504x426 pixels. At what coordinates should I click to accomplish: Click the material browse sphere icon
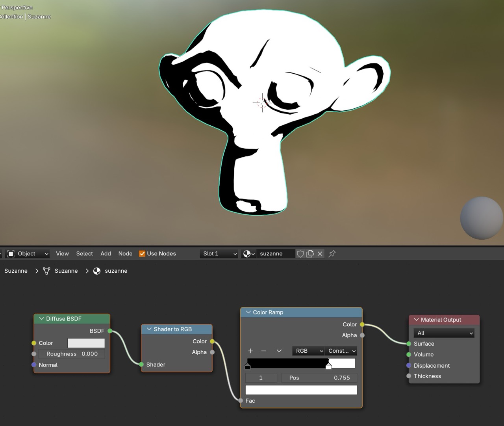pyautogui.click(x=249, y=254)
